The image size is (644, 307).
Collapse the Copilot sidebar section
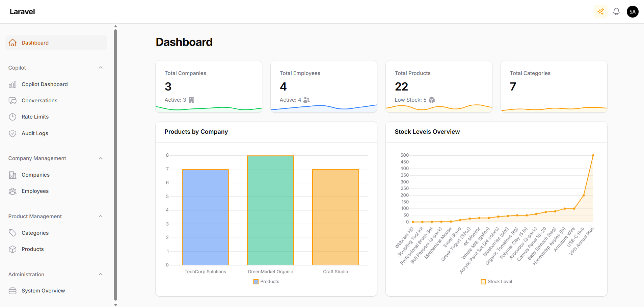coord(101,68)
